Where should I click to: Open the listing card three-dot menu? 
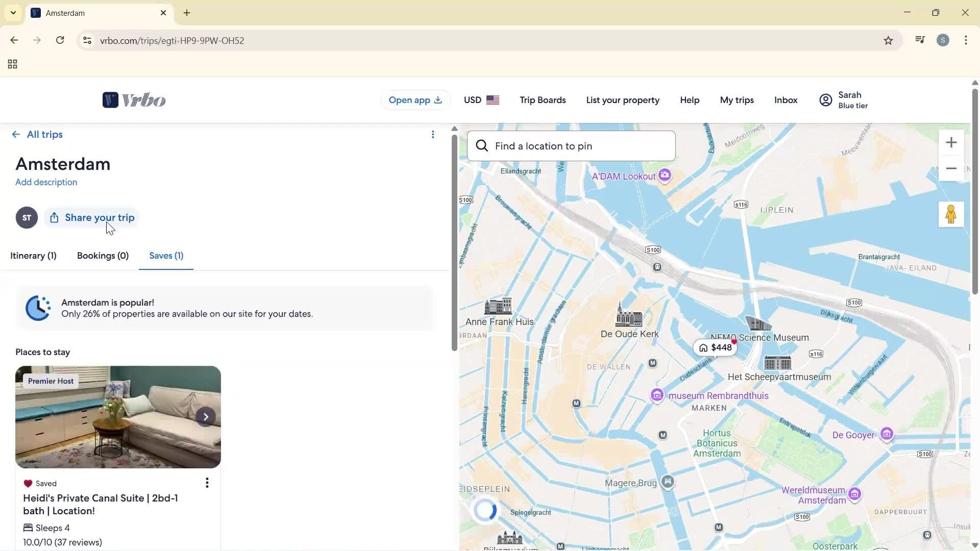pyautogui.click(x=207, y=482)
